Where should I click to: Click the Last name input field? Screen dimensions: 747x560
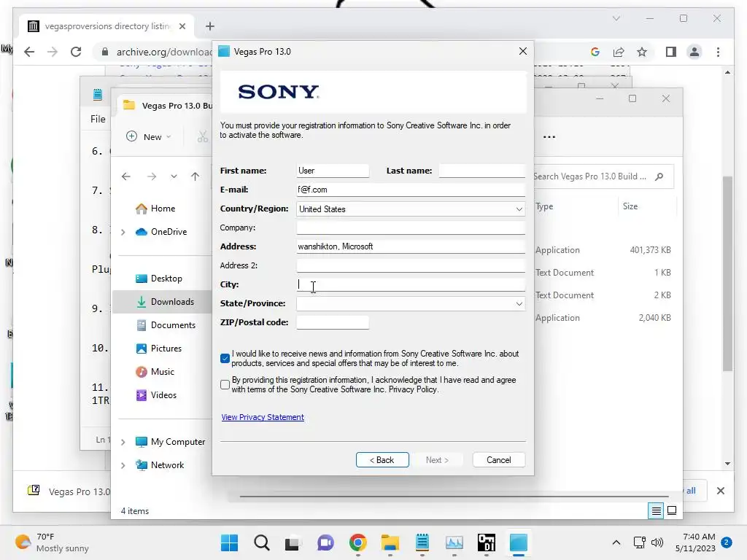(x=481, y=171)
